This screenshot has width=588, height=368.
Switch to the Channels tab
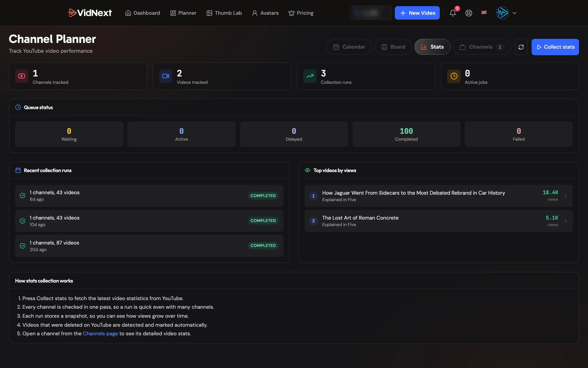click(x=482, y=47)
